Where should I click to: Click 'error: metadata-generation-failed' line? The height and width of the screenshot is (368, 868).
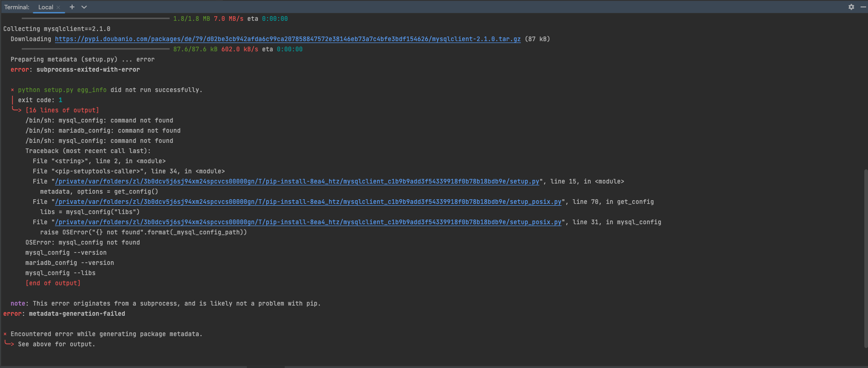point(64,313)
